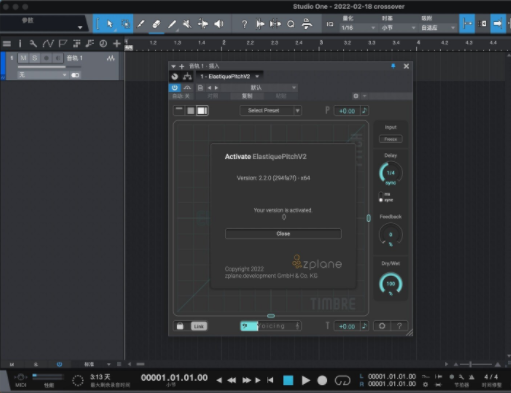
Task: Toggle input monitor on track 1
Action: [x=58, y=58]
